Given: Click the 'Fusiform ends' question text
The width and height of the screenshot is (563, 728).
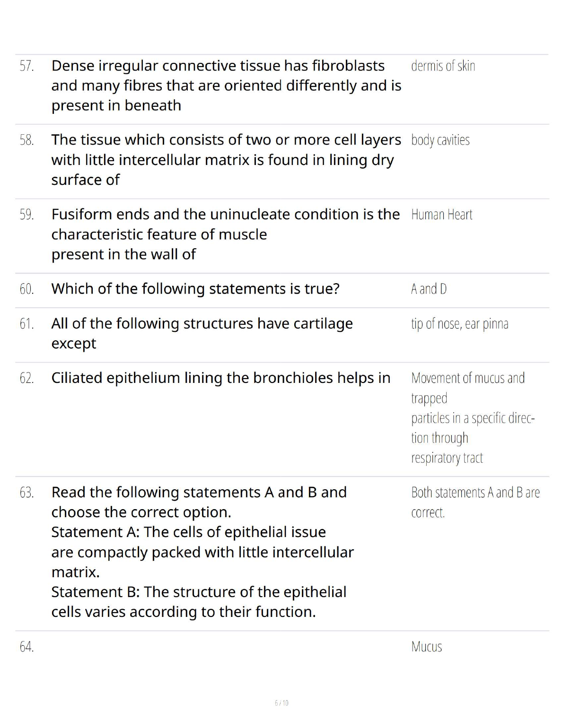Looking at the screenshot, I should (x=225, y=215).
